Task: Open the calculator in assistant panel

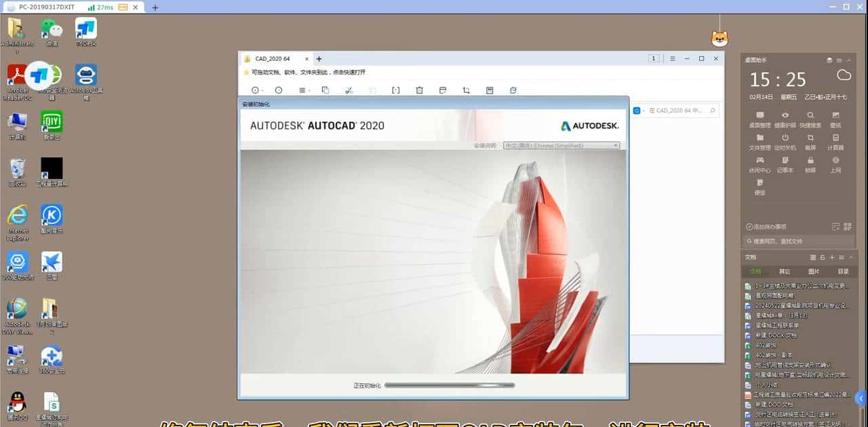Action: (835, 142)
